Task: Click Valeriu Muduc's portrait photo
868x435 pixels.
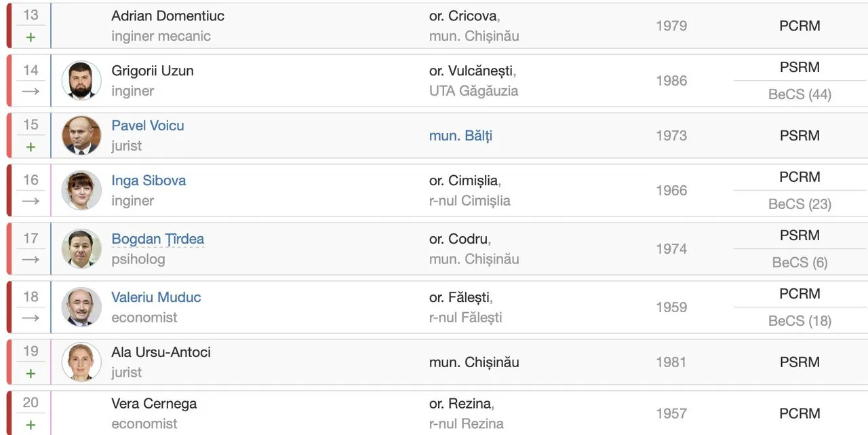Action: click(x=81, y=307)
